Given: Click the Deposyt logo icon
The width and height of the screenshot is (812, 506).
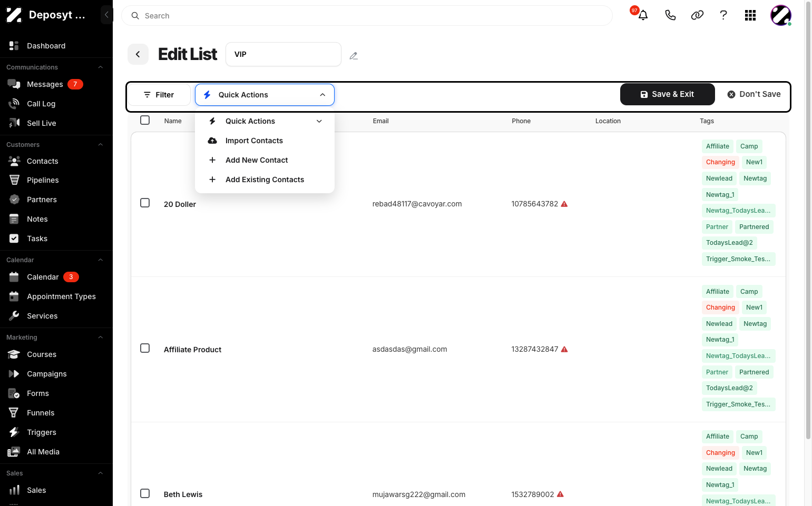Looking at the screenshot, I should pyautogui.click(x=14, y=15).
